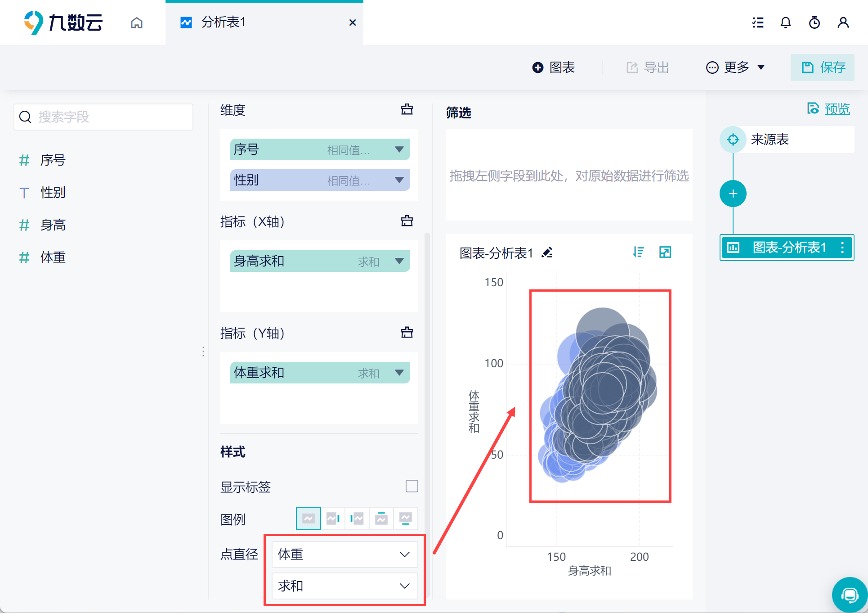Click the chart sort icon
Screen dimensions: 868x613
coord(638,252)
